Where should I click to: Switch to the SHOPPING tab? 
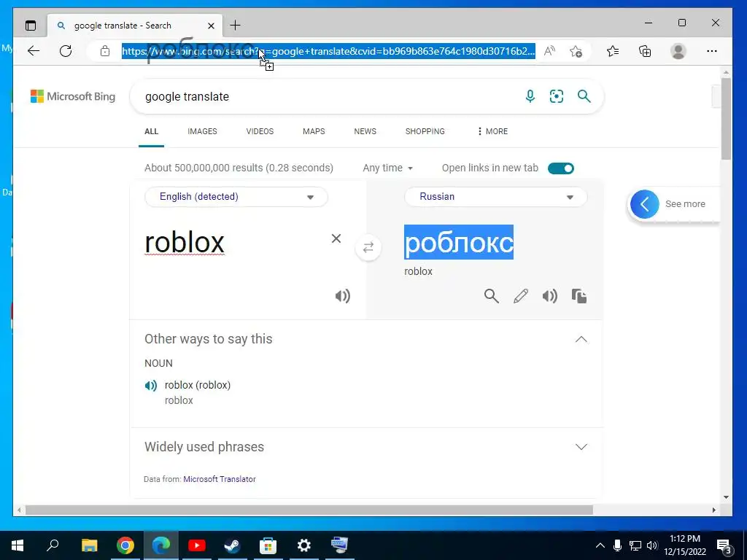(425, 131)
